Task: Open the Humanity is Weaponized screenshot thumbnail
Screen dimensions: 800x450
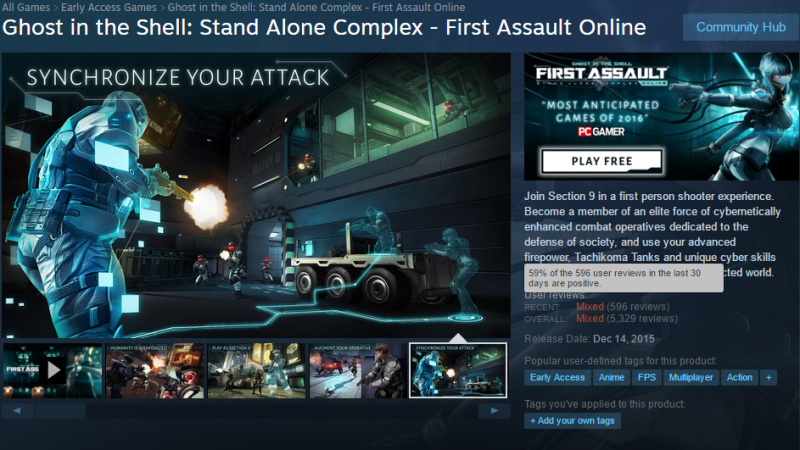Action: (x=155, y=370)
